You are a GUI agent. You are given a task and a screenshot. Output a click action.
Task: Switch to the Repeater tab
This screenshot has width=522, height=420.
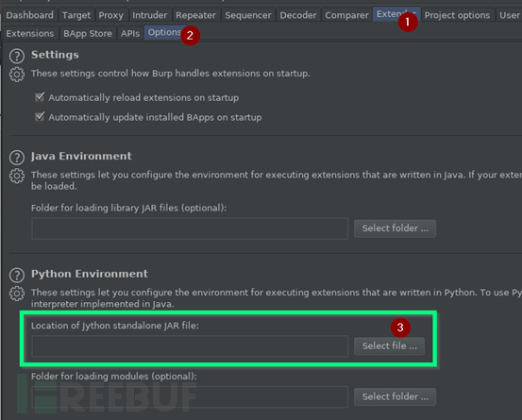[195, 15]
